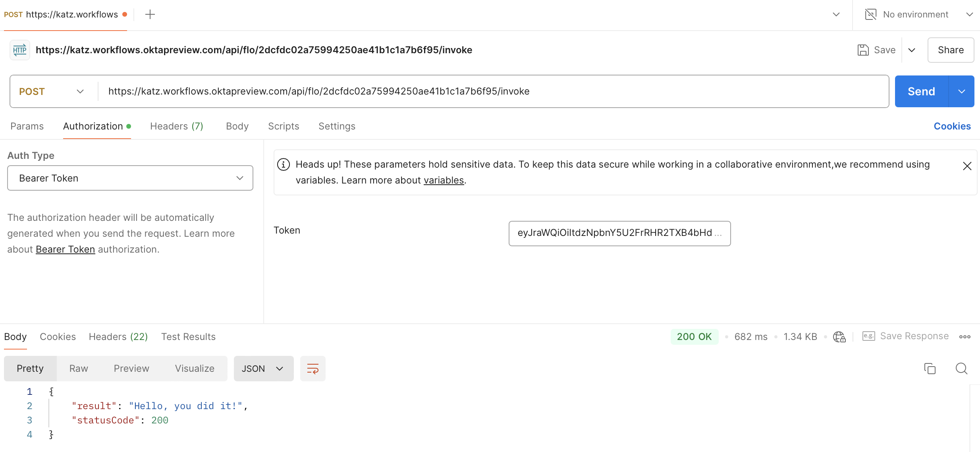
Task: Dismiss the Heads up sensitive data banner
Action: click(x=967, y=166)
